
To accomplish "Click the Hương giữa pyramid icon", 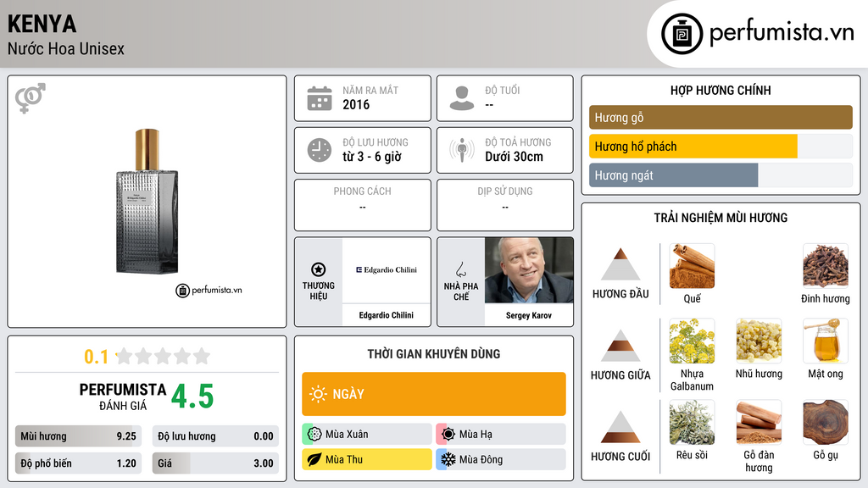I will (620, 346).
